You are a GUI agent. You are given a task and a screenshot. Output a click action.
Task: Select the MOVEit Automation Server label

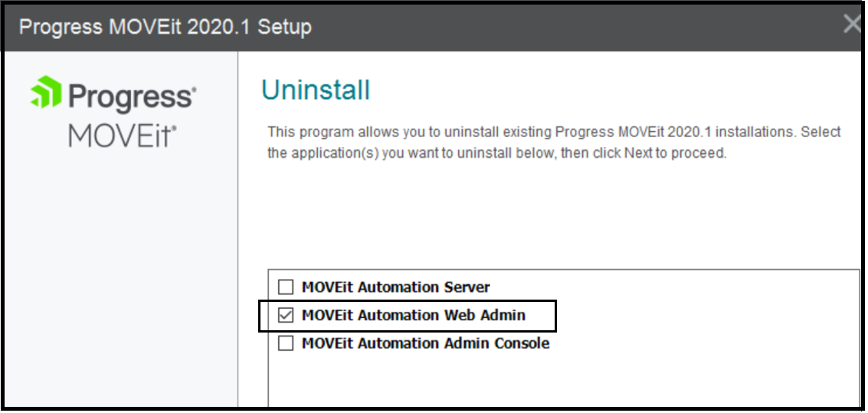(x=395, y=287)
